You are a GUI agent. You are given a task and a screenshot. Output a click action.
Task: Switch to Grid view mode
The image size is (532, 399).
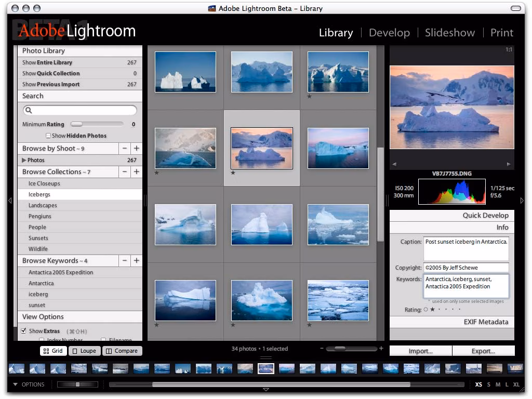point(53,351)
